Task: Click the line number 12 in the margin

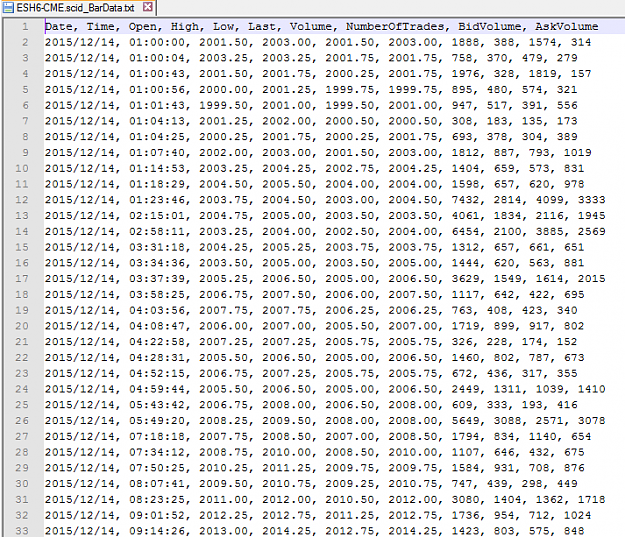Action: point(22,200)
